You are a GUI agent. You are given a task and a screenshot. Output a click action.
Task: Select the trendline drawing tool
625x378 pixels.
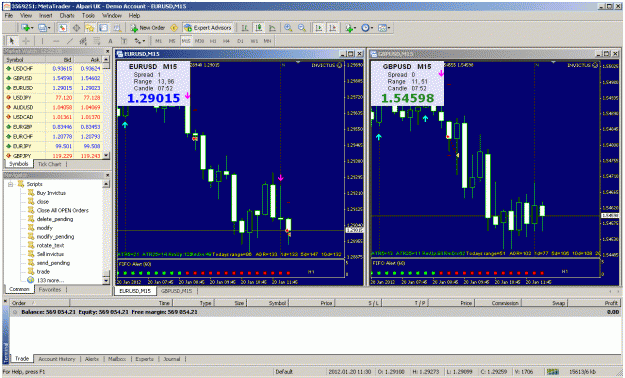tap(69, 41)
